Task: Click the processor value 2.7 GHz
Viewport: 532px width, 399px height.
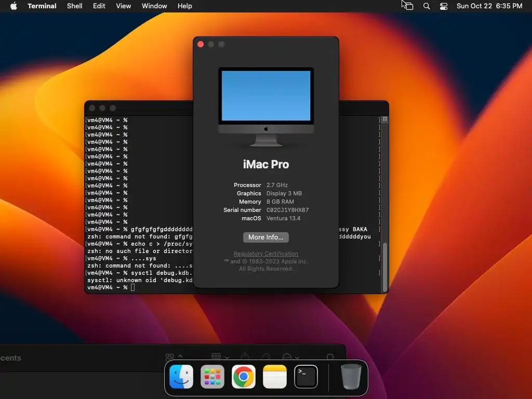Action: [x=277, y=185]
